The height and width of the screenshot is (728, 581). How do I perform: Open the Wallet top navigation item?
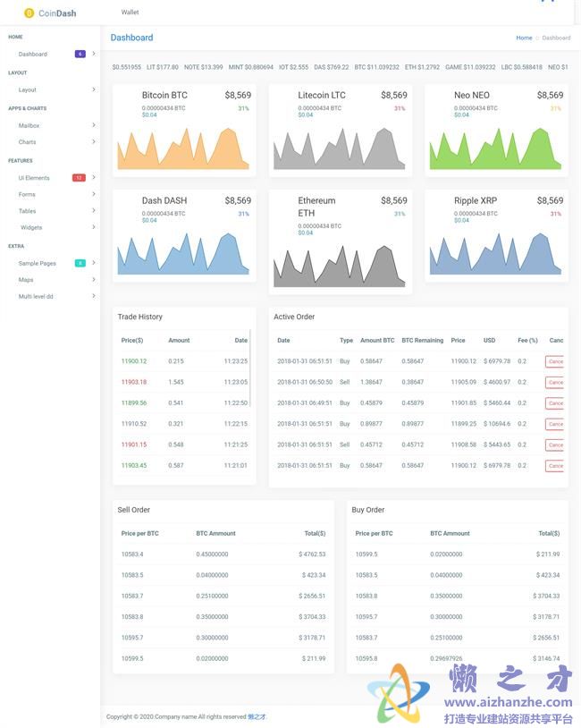pos(130,13)
